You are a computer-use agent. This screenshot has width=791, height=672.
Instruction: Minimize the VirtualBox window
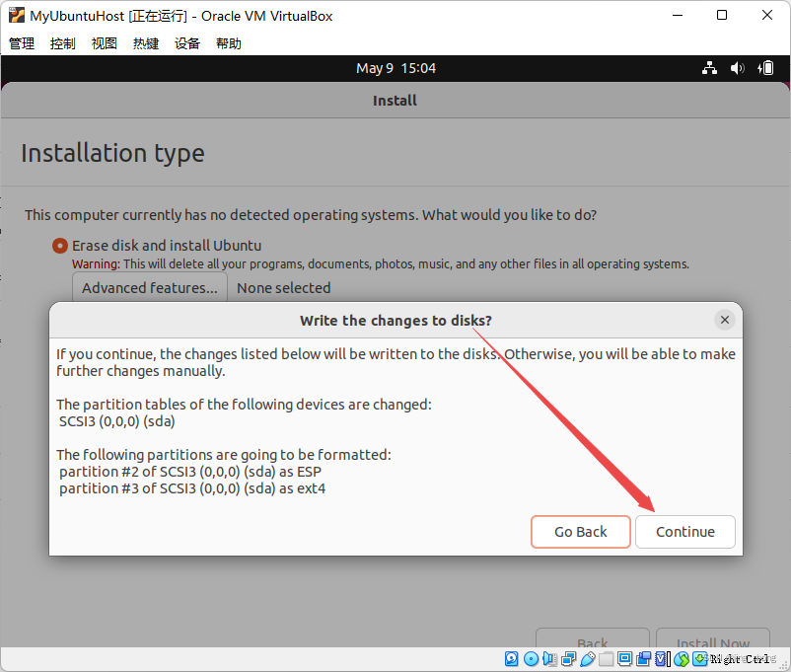[x=678, y=15]
